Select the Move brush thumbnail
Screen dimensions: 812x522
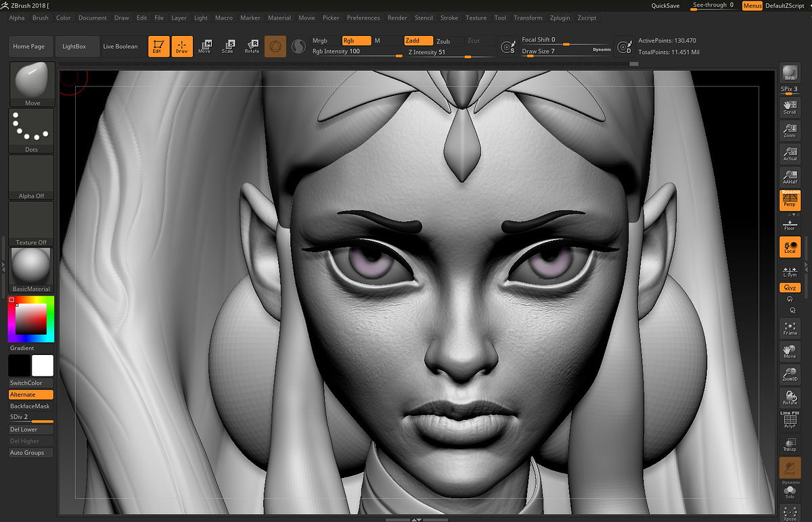coord(31,85)
